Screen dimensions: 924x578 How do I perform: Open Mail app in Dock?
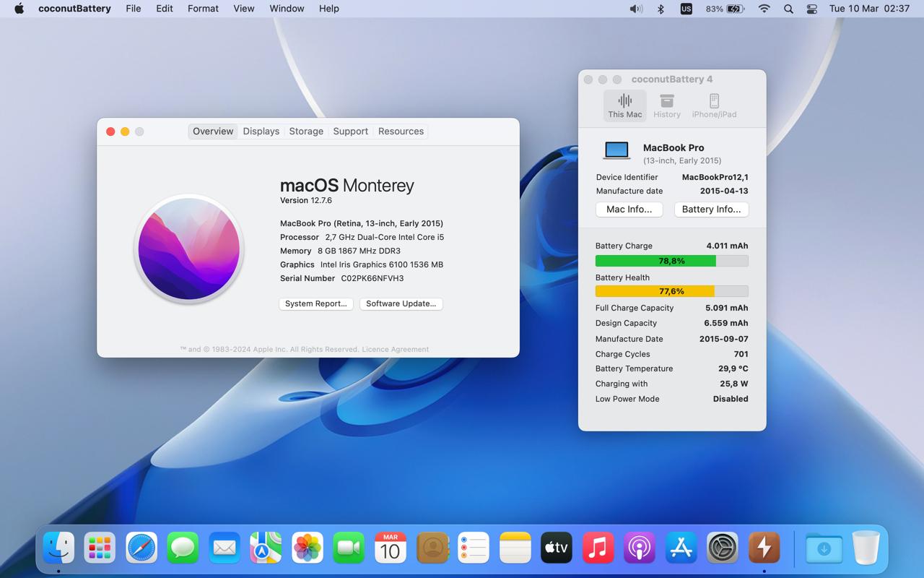(x=225, y=548)
